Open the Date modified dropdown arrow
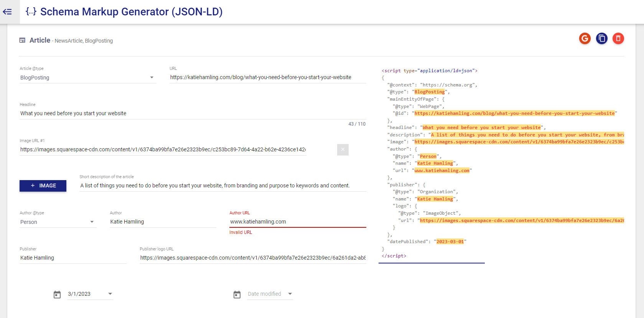The width and height of the screenshot is (644, 318). (x=290, y=294)
